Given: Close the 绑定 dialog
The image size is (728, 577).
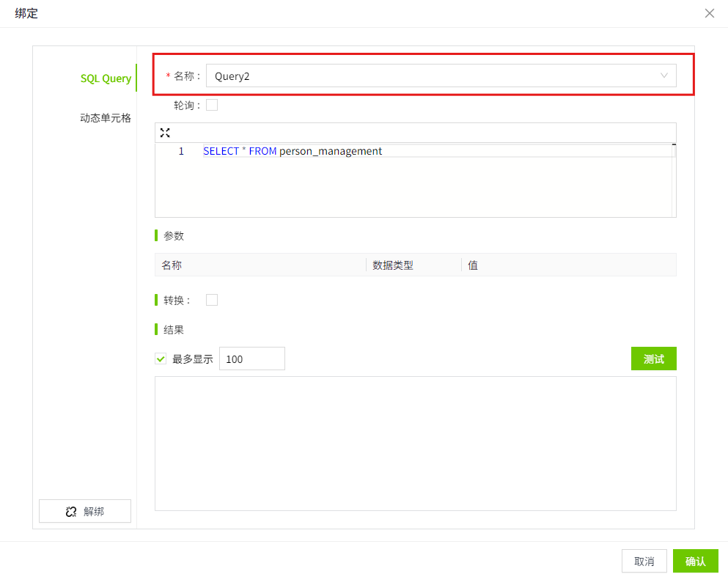Looking at the screenshot, I should pos(709,13).
